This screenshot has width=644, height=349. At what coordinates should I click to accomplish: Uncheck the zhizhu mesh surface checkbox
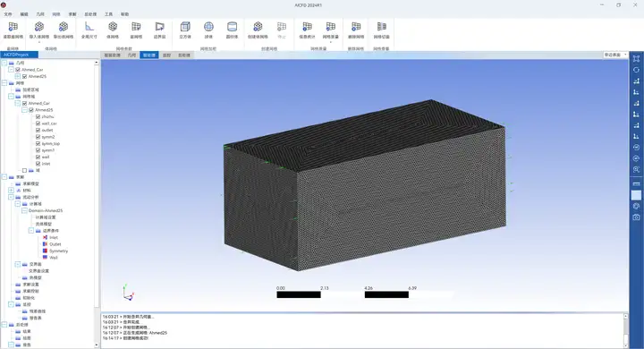pos(38,116)
